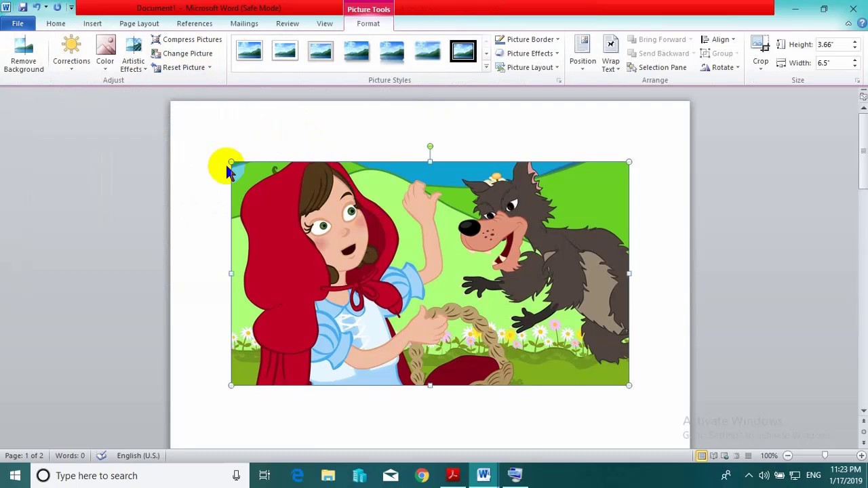Click the Save icon in Quick Access Toolbar
This screenshot has height=488, width=868.
[22, 8]
